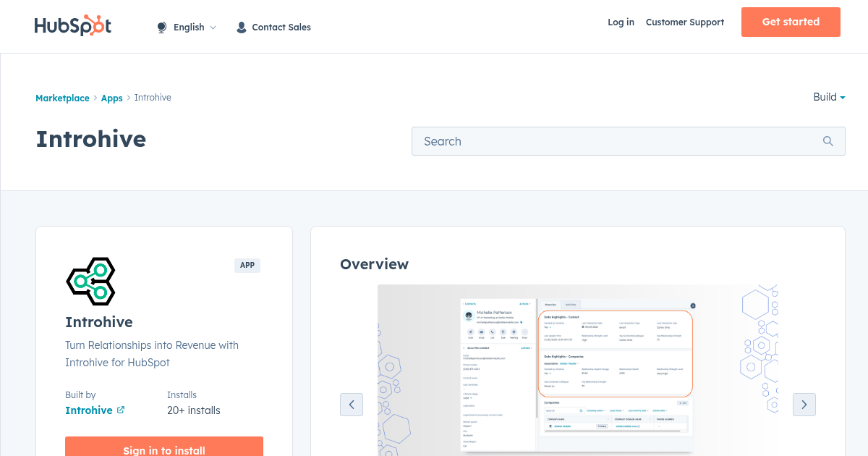Open the Introhive builder link

[89, 410]
